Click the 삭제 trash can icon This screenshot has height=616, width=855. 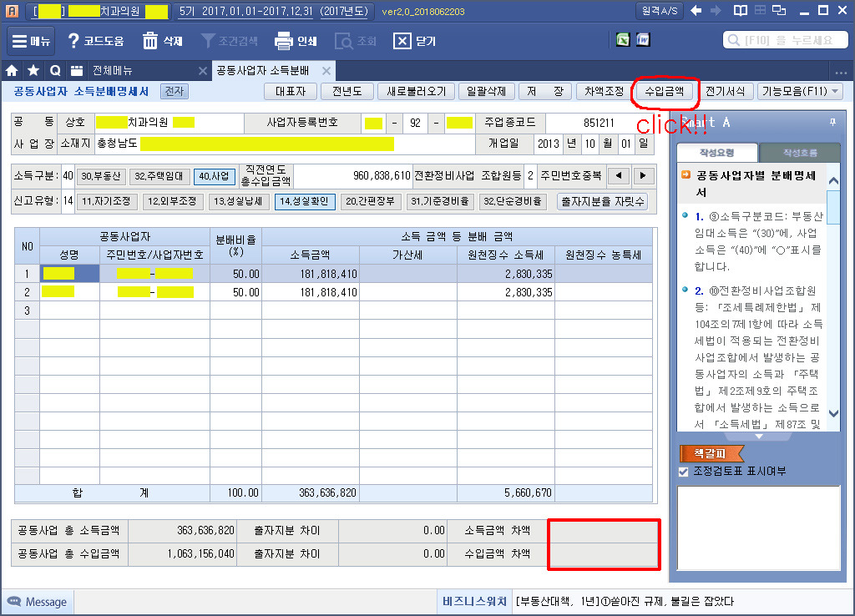[x=150, y=41]
